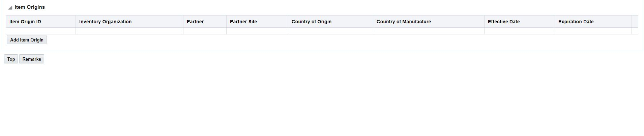644x136 pixels.
Task: Click the empty cell under Item Origin ID
Action: [41, 31]
